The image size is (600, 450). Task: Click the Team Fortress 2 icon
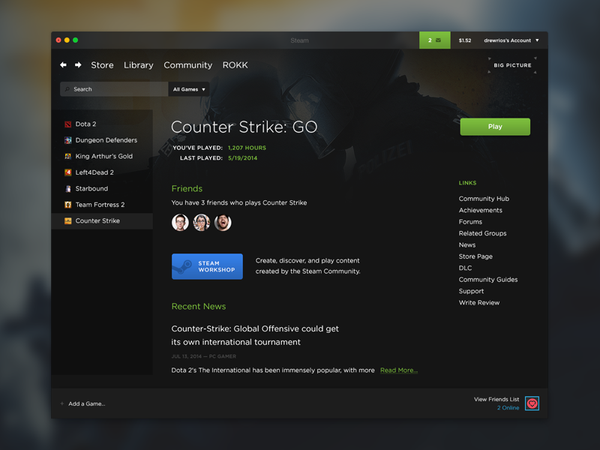pyautogui.click(x=68, y=205)
